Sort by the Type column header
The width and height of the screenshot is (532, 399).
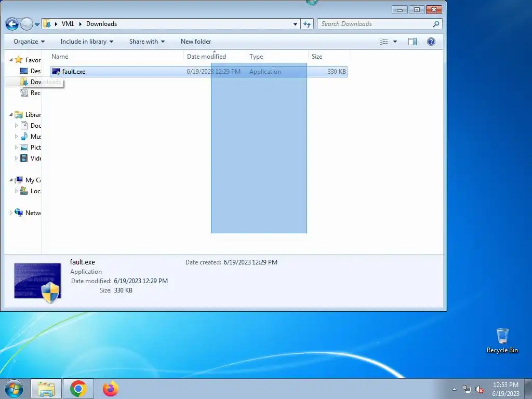(277, 56)
